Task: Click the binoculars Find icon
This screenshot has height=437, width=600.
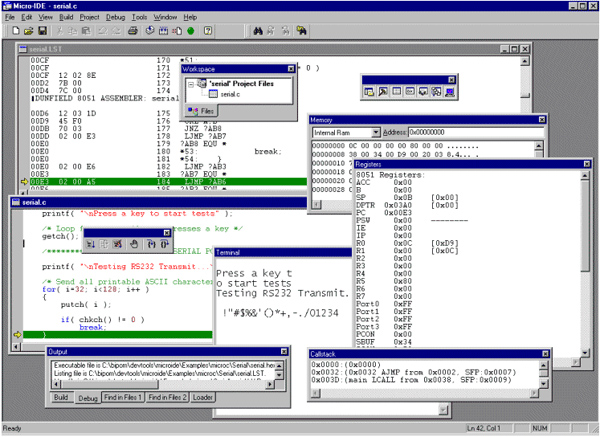Action: point(257,31)
